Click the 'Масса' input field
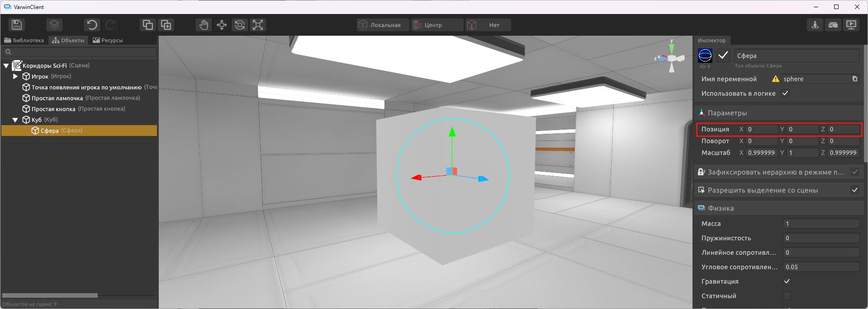Image resolution: width=868 pixels, height=309 pixels. pos(821,224)
